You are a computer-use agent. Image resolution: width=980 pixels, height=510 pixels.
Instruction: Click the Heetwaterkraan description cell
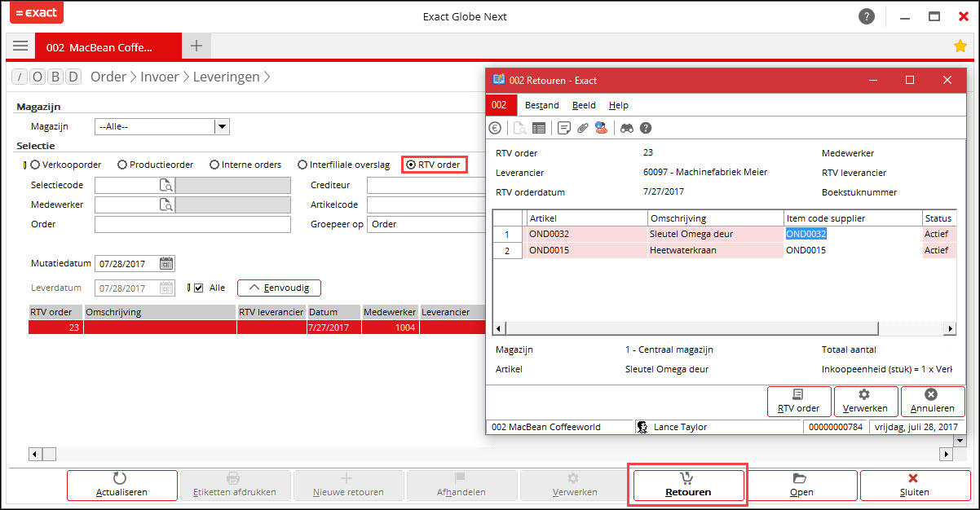715,250
